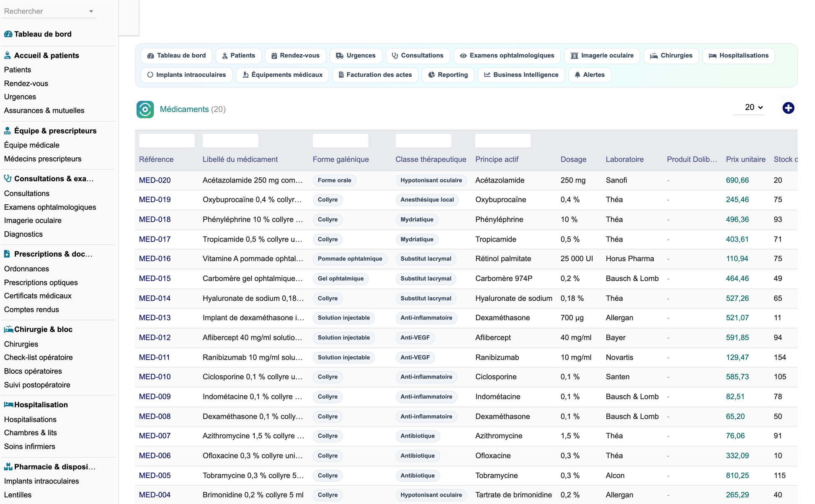
Task: Go to Médecins prescripteurs
Action: pos(43,159)
